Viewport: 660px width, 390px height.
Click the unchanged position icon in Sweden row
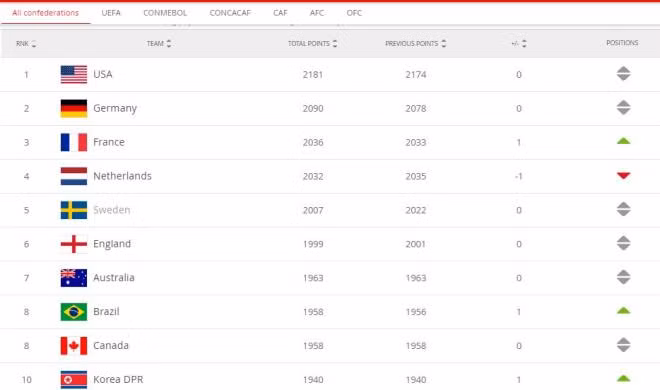click(623, 209)
